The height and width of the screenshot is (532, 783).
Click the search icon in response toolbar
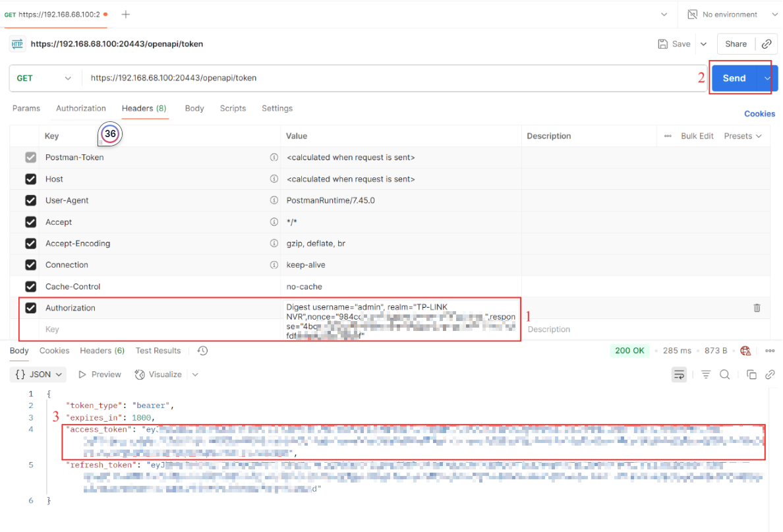[724, 374]
